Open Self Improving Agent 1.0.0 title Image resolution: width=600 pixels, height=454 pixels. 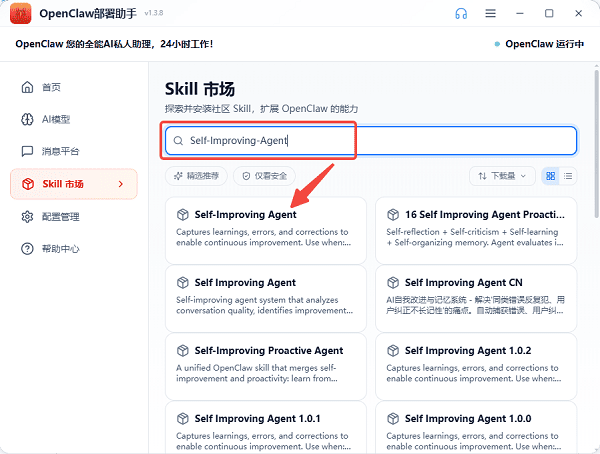click(468, 419)
